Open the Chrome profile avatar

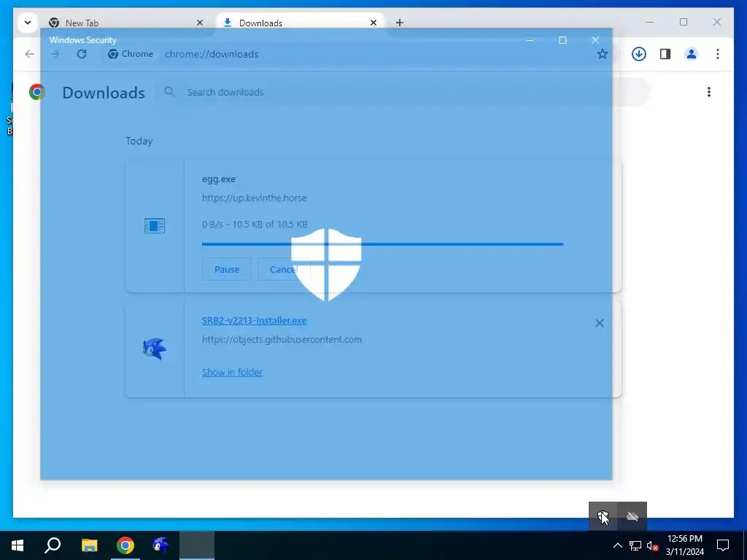tap(692, 54)
